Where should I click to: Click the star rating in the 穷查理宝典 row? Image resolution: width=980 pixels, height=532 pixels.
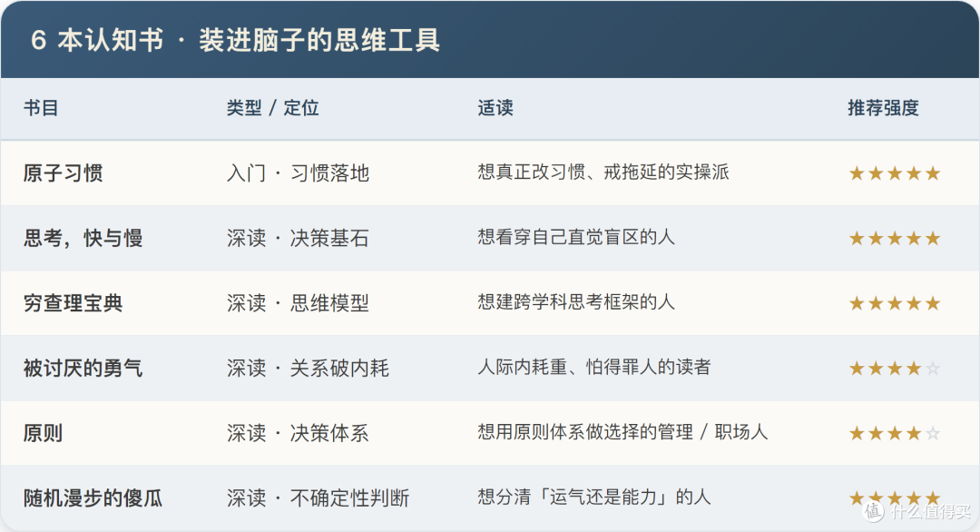[x=895, y=303]
